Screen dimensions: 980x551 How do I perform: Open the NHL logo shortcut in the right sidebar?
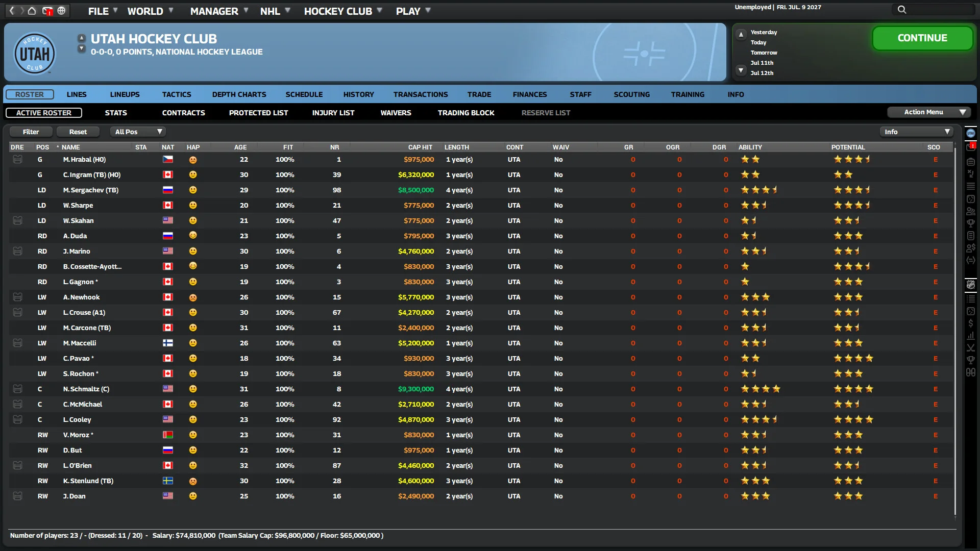pos(971,284)
